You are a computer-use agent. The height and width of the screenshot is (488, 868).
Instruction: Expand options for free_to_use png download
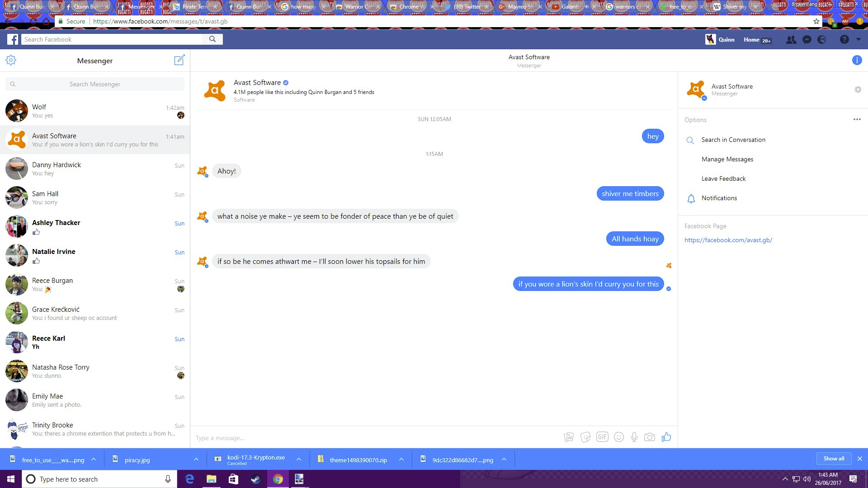point(94,459)
